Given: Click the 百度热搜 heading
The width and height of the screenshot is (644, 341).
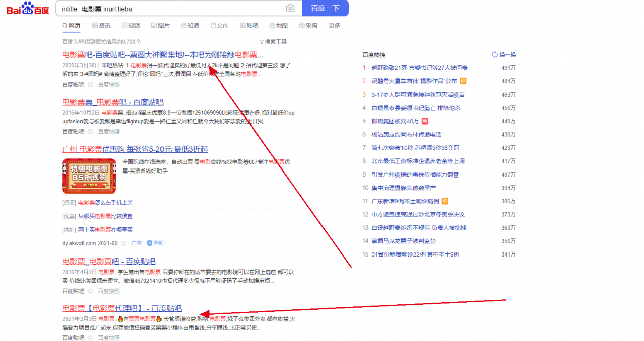Looking at the screenshot, I should (x=374, y=55).
